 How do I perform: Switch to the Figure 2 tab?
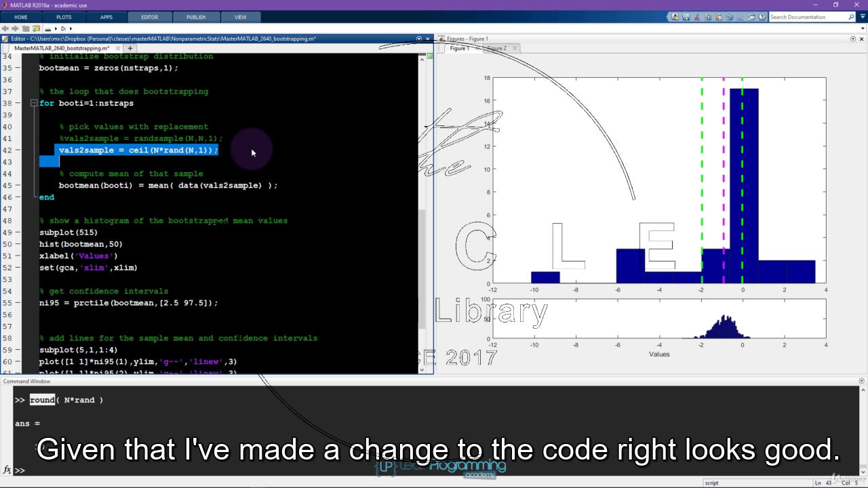(x=496, y=48)
